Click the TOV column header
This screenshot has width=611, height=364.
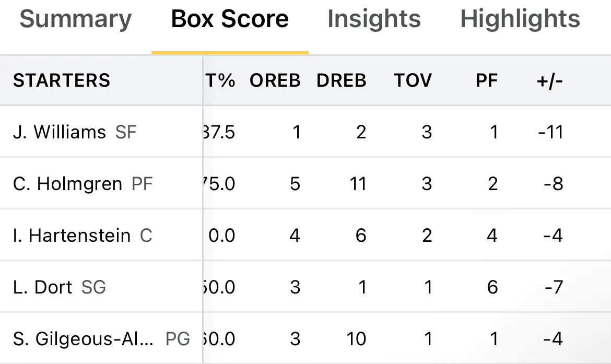pos(413,80)
